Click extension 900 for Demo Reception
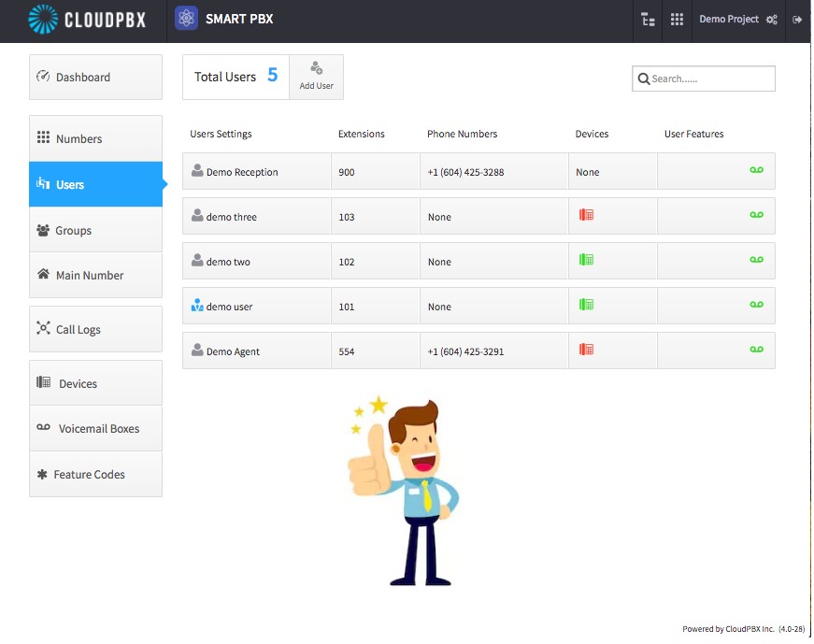814x644 pixels. (x=347, y=172)
